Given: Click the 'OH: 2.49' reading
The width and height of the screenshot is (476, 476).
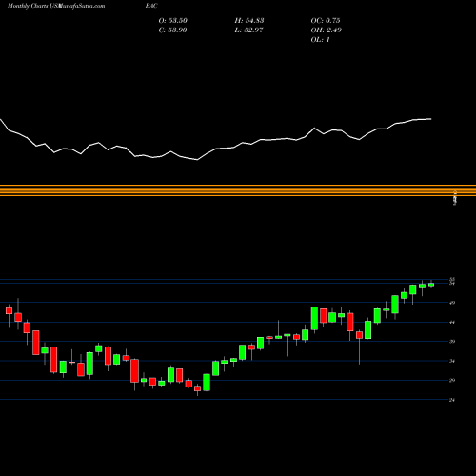Looking at the screenshot, I should pos(327,30).
